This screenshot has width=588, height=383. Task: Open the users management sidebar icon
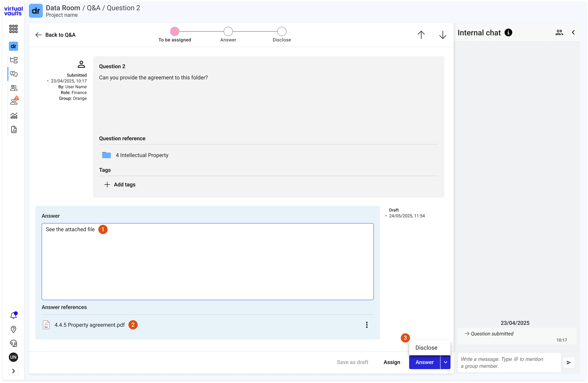click(14, 88)
